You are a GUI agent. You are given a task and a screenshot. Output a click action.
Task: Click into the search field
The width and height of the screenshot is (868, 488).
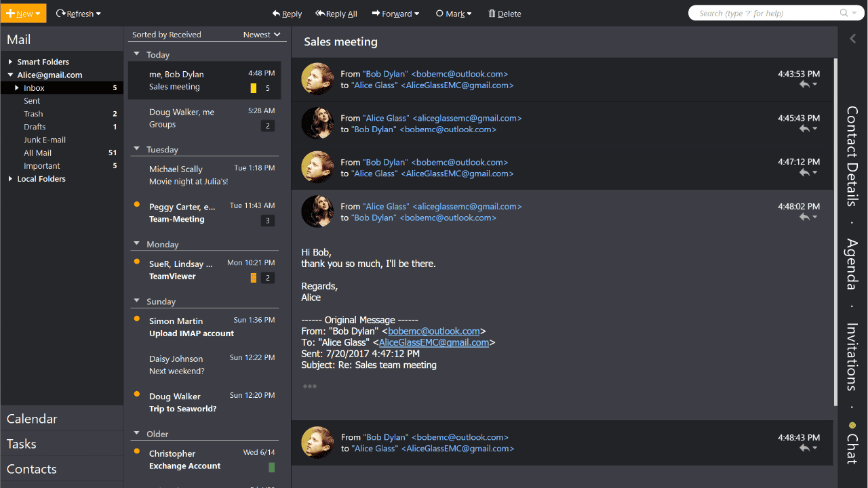pyautogui.click(x=766, y=13)
